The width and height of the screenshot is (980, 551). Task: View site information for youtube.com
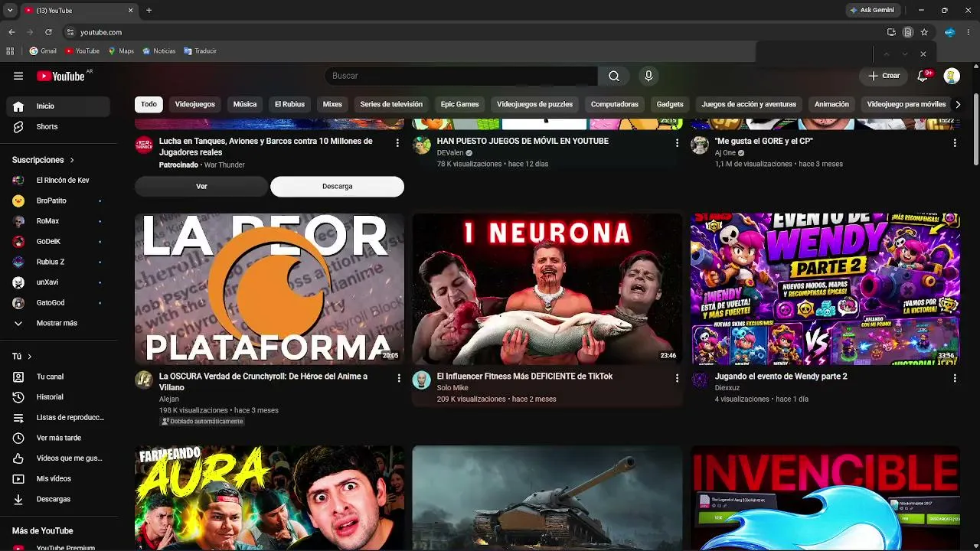(x=70, y=32)
